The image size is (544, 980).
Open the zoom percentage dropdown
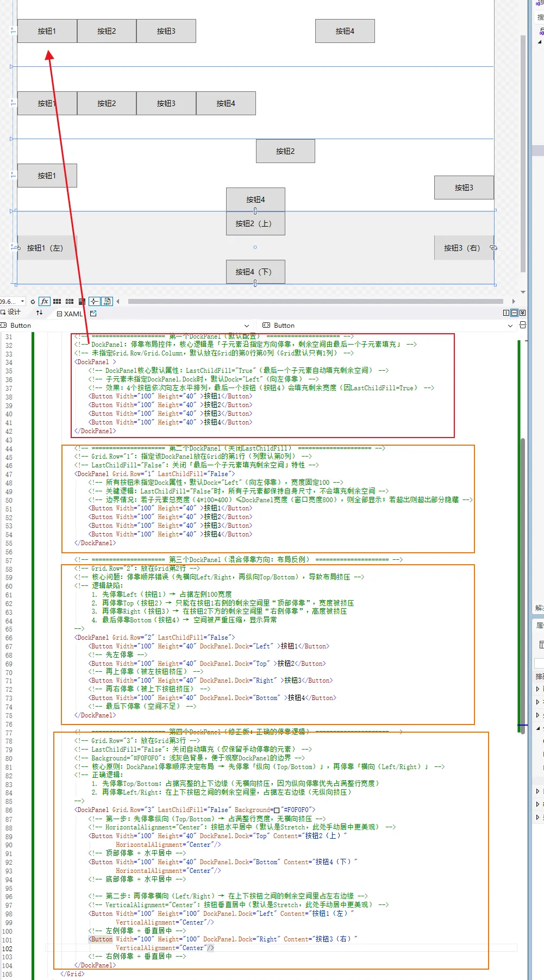tap(22, 301)
